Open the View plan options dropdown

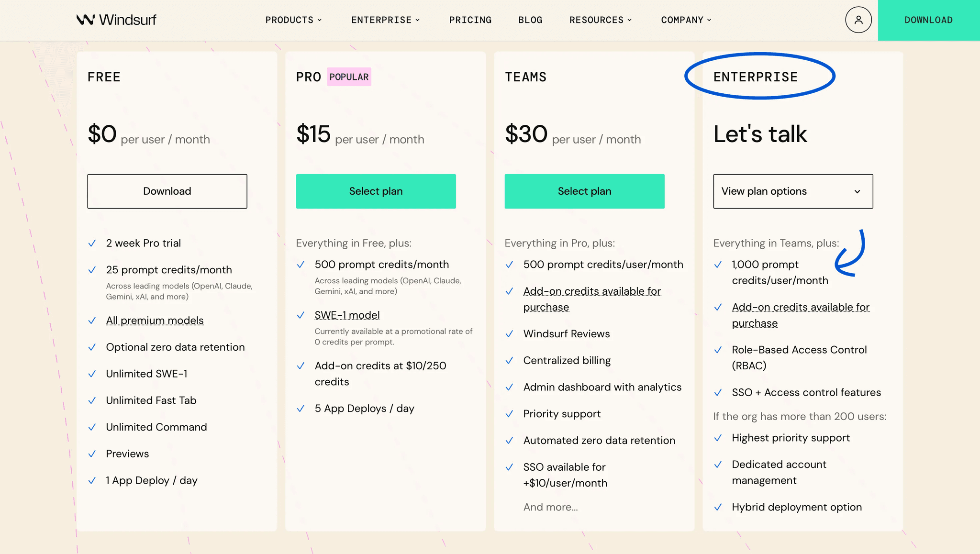click(793, 191)
